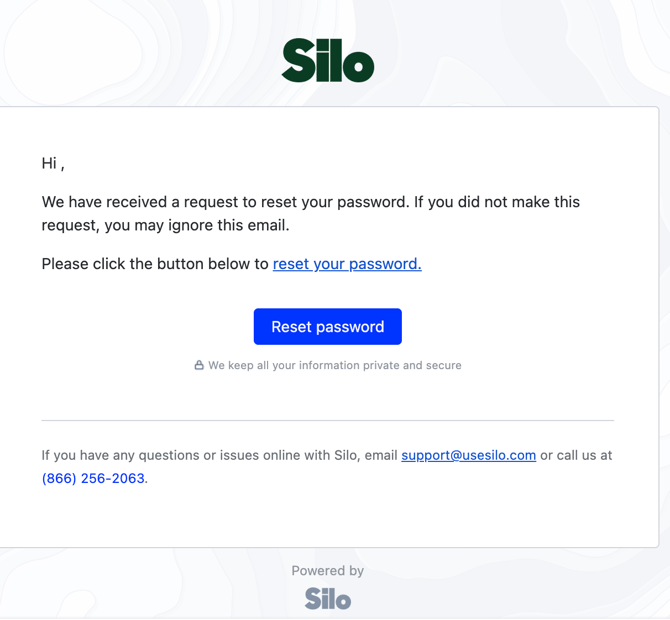670x620 pixels.
Task: Click the green Silo logo in the header
Action: (x=328, y=60)
